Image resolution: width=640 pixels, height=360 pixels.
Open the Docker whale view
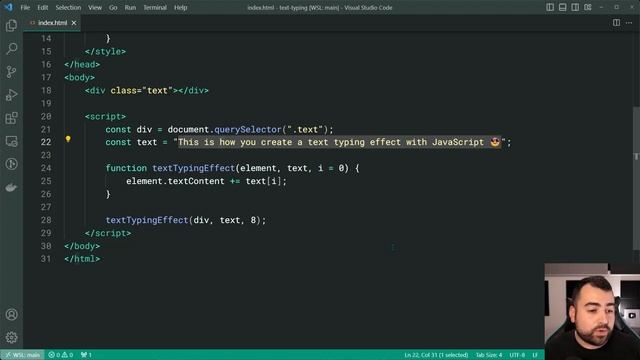click(11, 187)
